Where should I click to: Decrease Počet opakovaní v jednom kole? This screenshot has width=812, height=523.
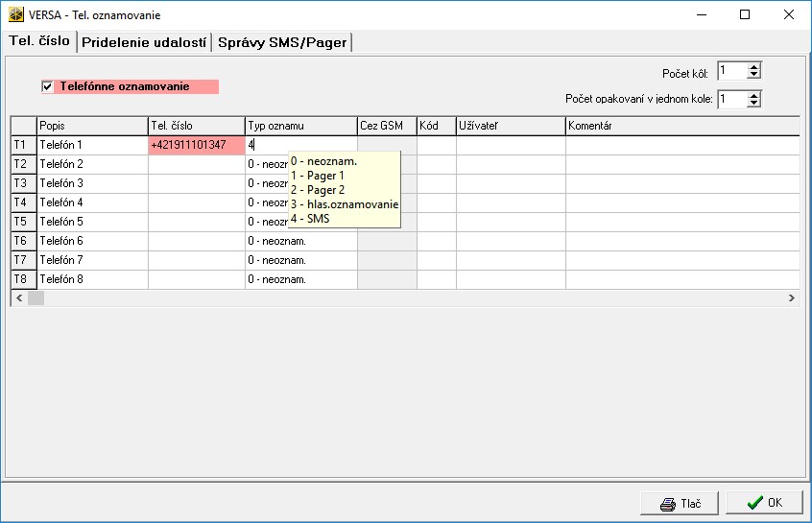754,104
